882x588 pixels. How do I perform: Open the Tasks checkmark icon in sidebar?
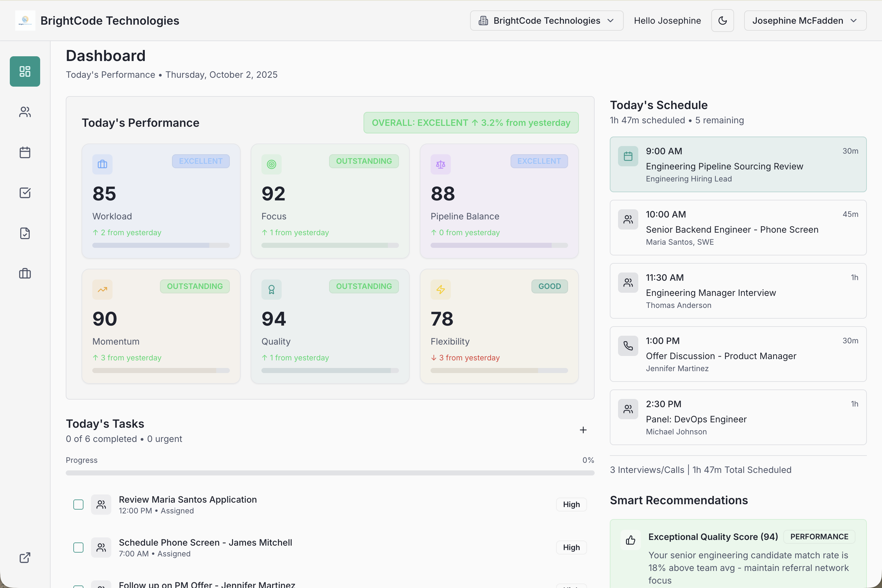(x=25, y=193)
